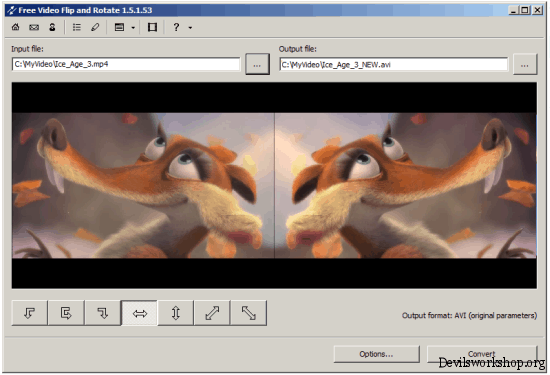Select the rotate right 90 degrees button

click(102, 313)
